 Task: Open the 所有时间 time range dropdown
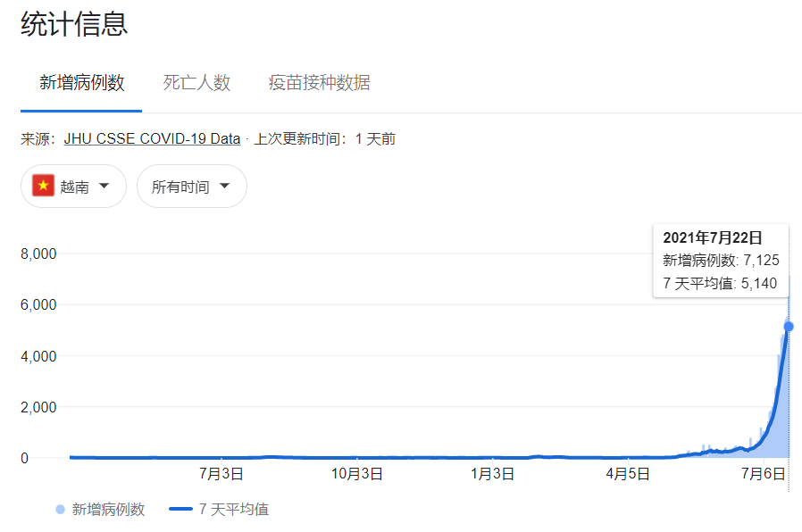click(x=191, y=186)
